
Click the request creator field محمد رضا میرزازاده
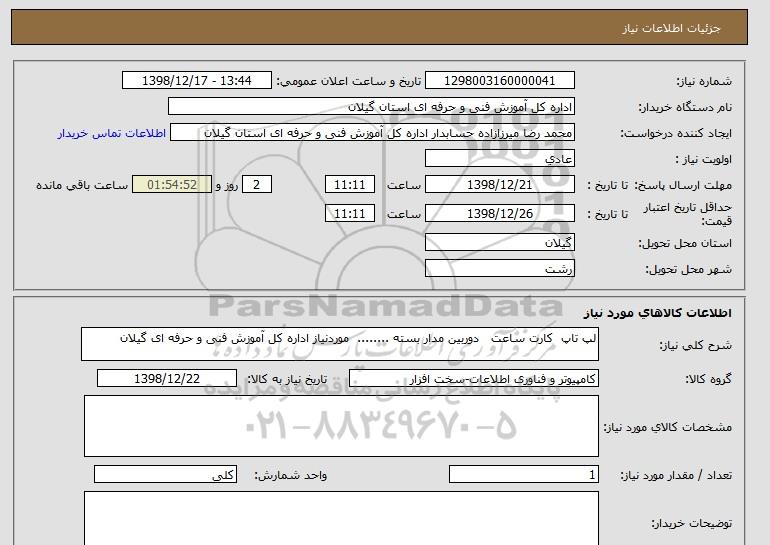(372, 133)
